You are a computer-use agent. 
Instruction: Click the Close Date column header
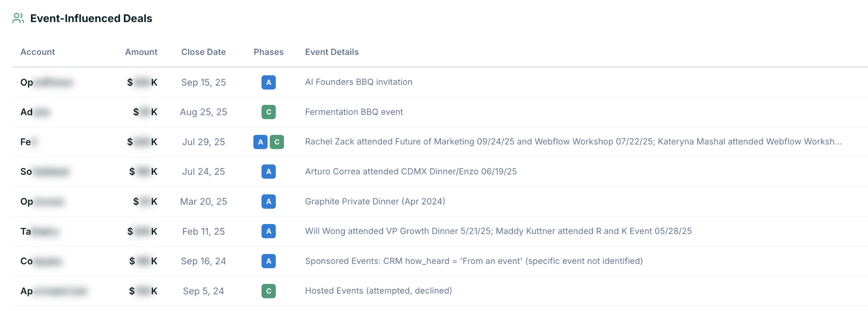(203, 52)
